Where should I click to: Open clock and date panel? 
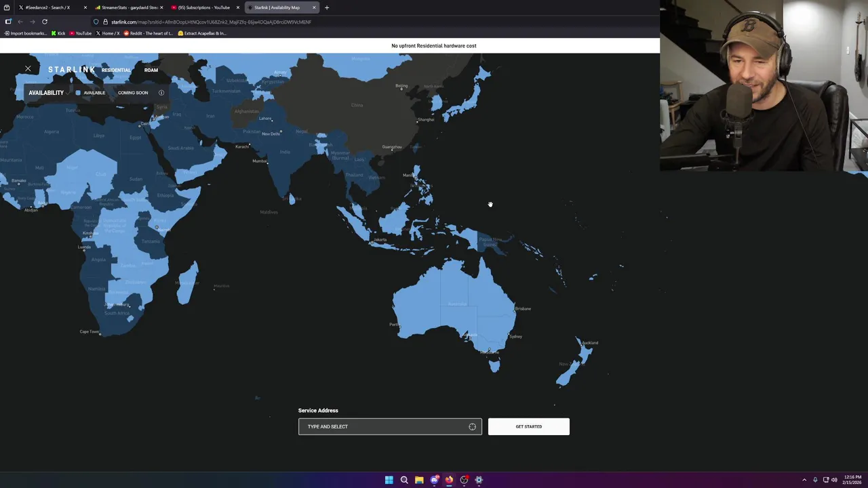852,480
